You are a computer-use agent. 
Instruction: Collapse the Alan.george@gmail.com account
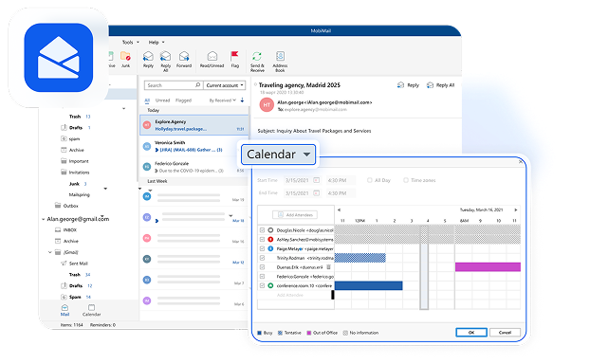pos(44,219)
